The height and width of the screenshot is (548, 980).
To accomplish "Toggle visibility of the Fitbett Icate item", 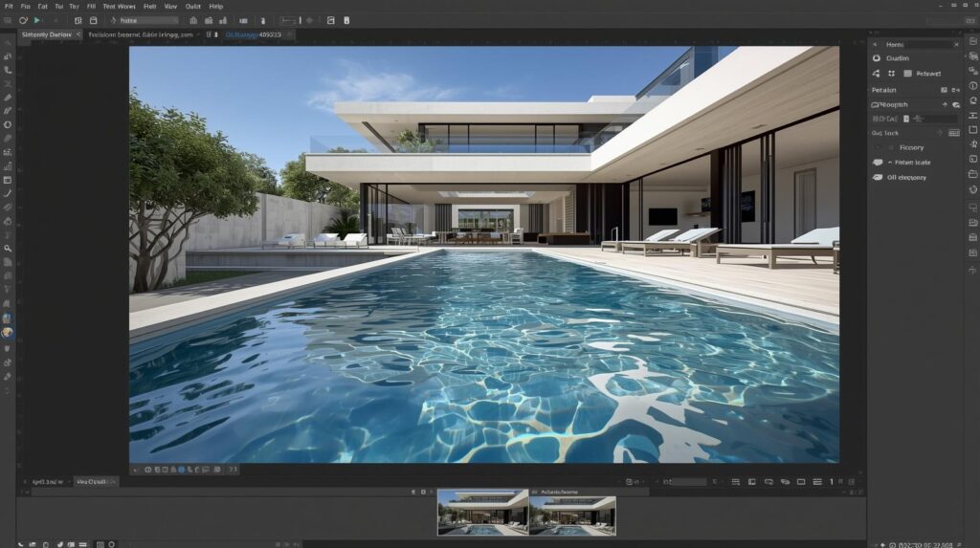I will click(x=878, y=163).
